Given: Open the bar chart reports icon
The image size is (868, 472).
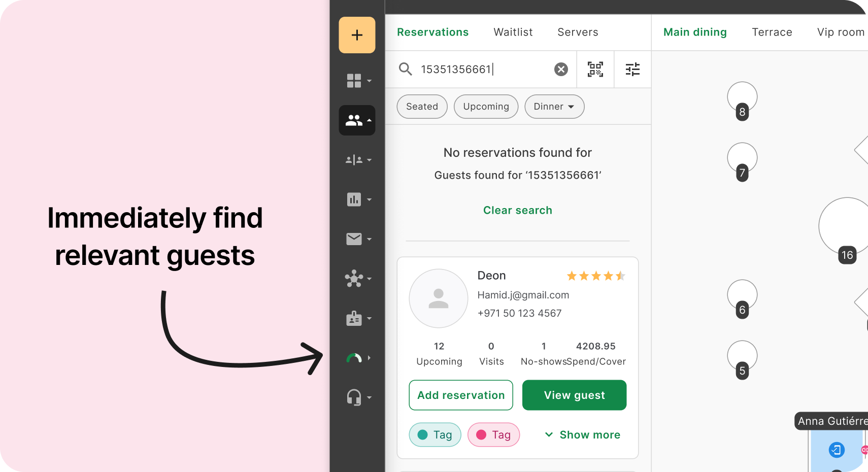Looking at the screenshot, I should [x=354, y=199].
